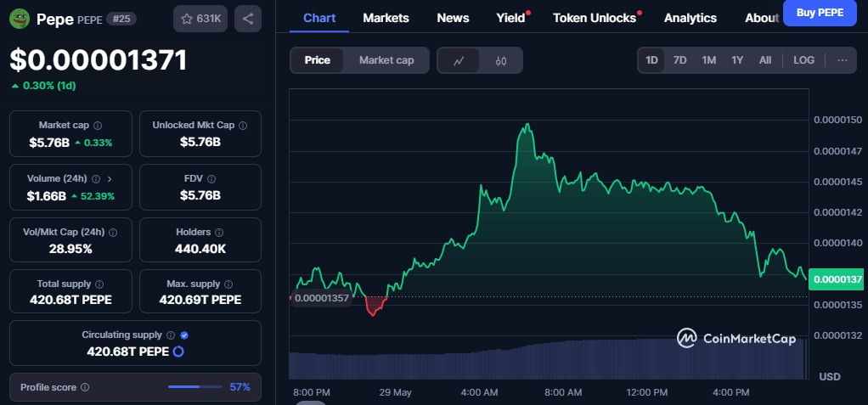The height and width of the screenshot is (405, 868).
Task: Open the Chart tab
Action: (x=319, y=19)
